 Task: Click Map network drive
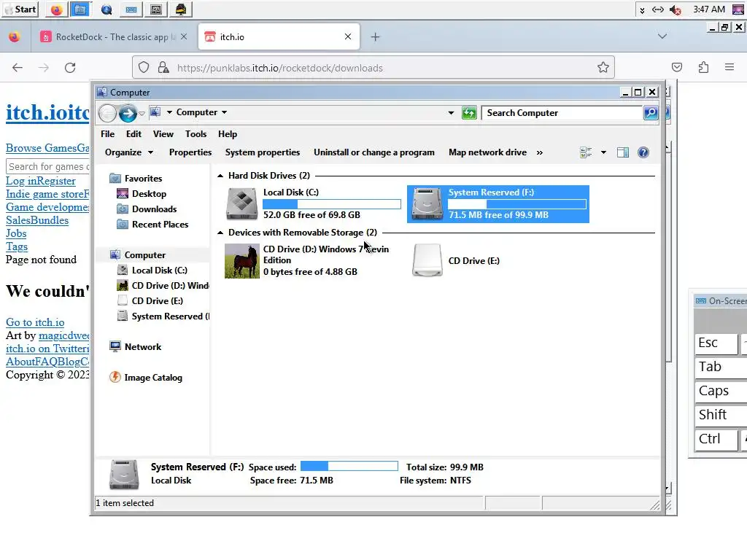pos(487,152)
